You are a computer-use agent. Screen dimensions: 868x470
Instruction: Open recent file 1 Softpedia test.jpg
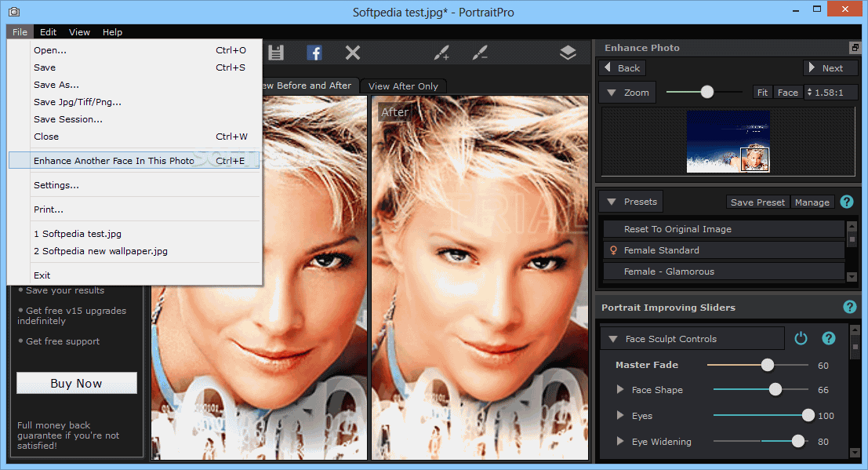pyautogui.click(x=135, y=234)
